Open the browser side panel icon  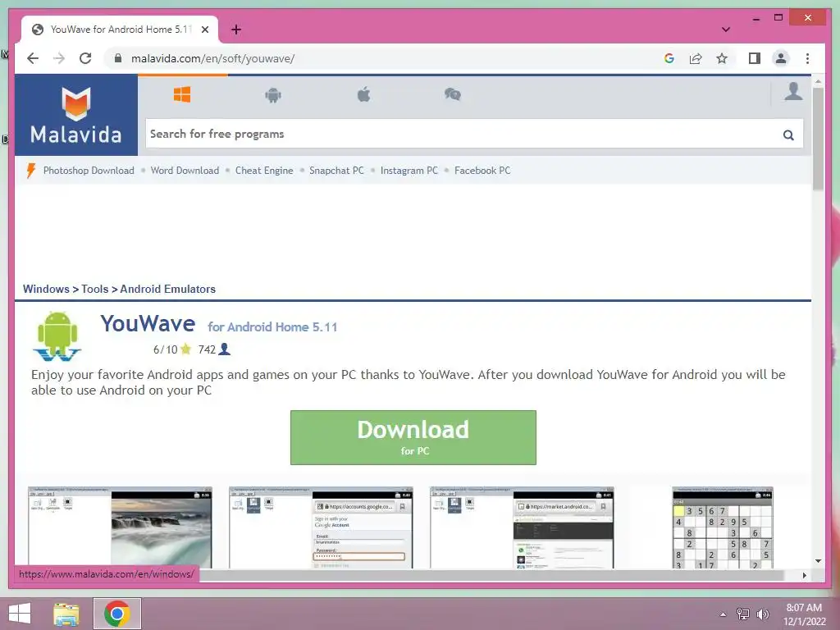[755, 58]
